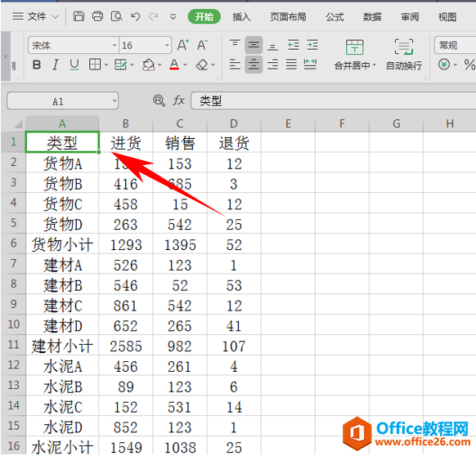The height and width of the screenshot is (456, 476).
Task: Click the red font color A
Action: coord(174,65)
